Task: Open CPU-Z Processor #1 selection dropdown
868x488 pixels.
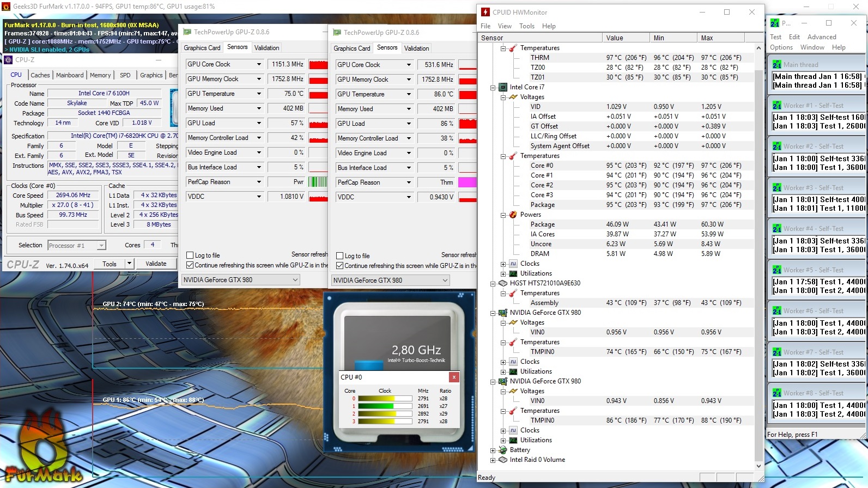Action: pos(101,246)
